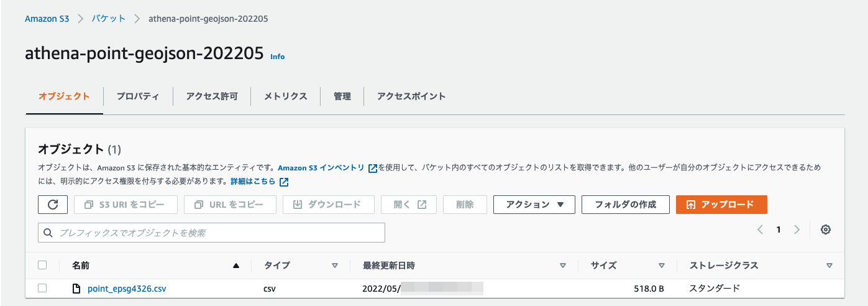Sort by 最終更新日時 column arrow
The width and height of the screenshot is (868, 306).
(563, 266)
